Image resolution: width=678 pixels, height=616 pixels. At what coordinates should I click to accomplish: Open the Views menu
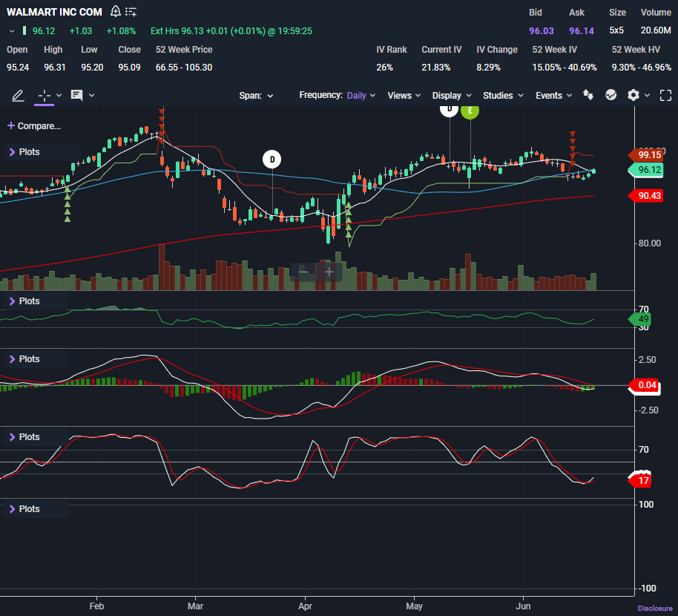(404, 96)
